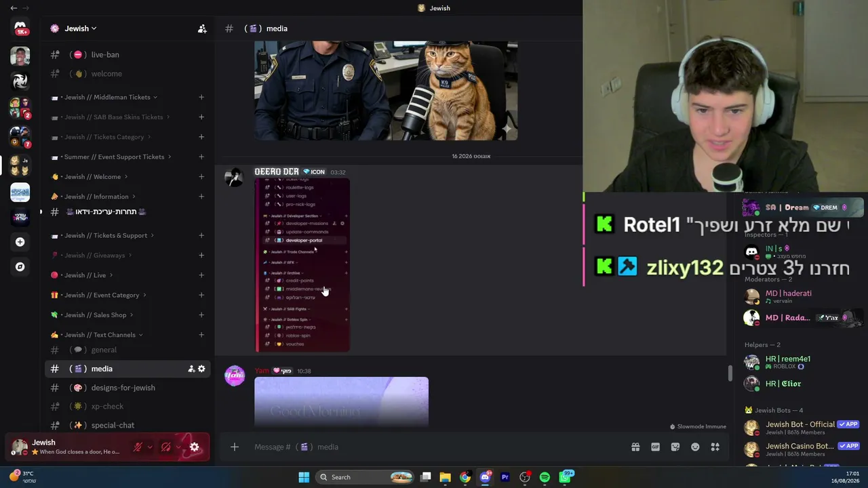Open microphone input options arrow
The width and height of the screenshot is (868, 488).
(150, 447)
